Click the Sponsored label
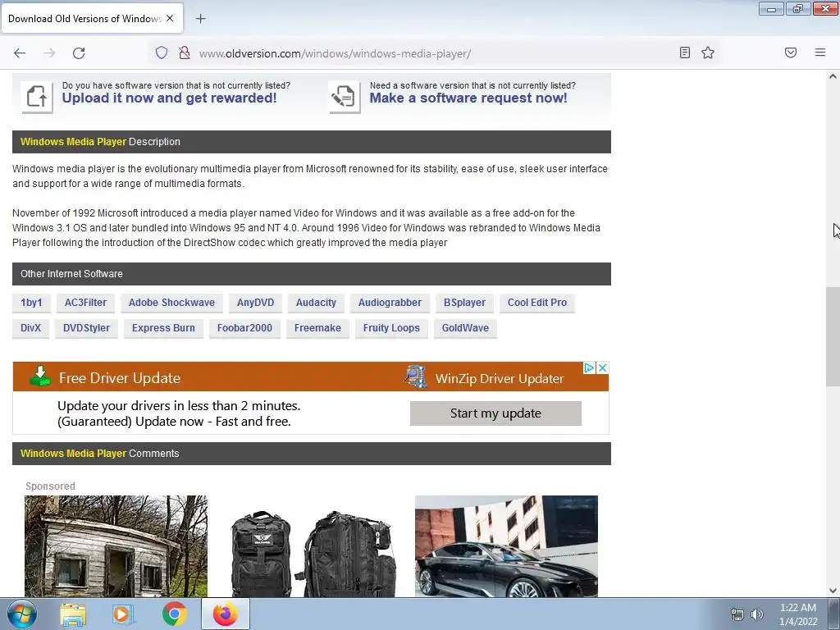840x630 pixels. (x=50, y=486)
